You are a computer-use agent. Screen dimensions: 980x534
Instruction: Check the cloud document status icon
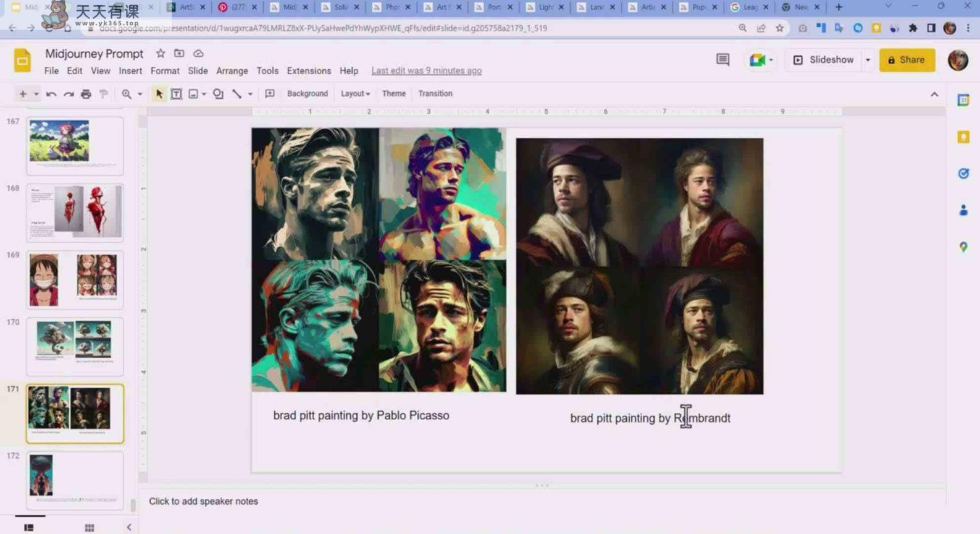pos(198,53)
